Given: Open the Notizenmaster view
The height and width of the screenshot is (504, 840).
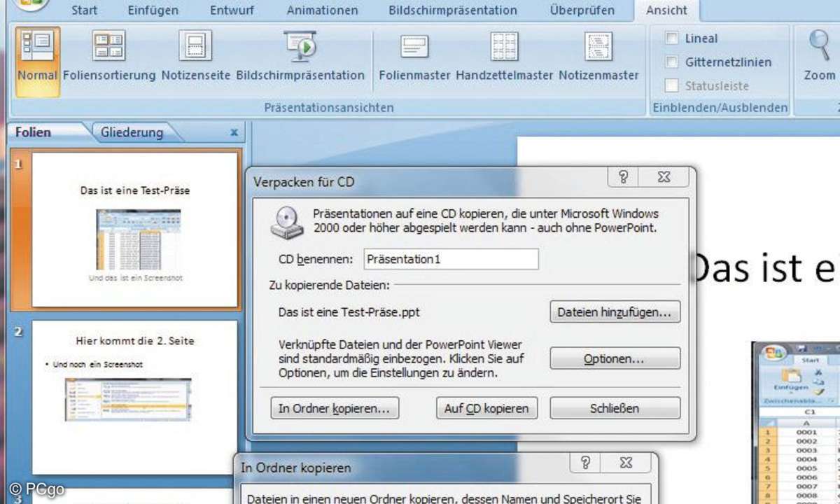Looking at the screenshot, I should point(598,45).
